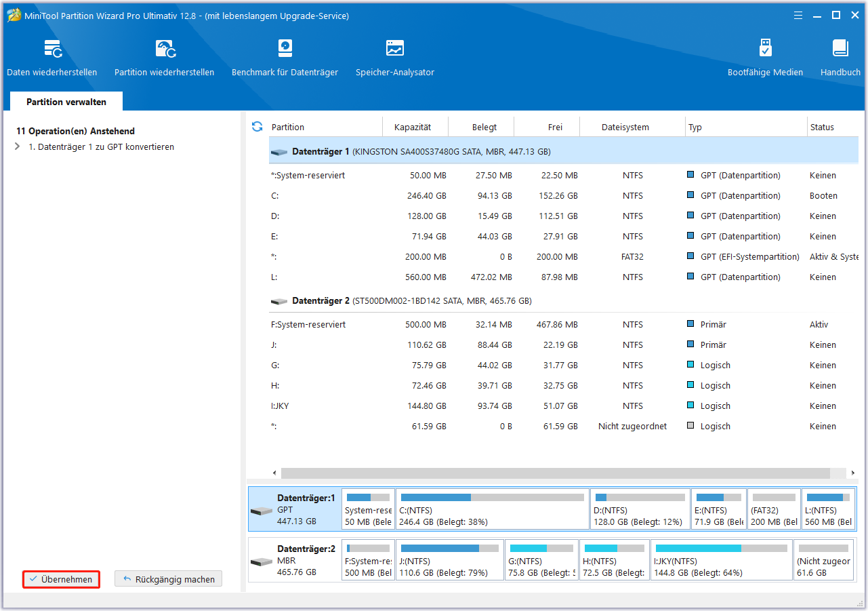
Task: Launch Benchmark für Datenträger
Action: (285, 58)
